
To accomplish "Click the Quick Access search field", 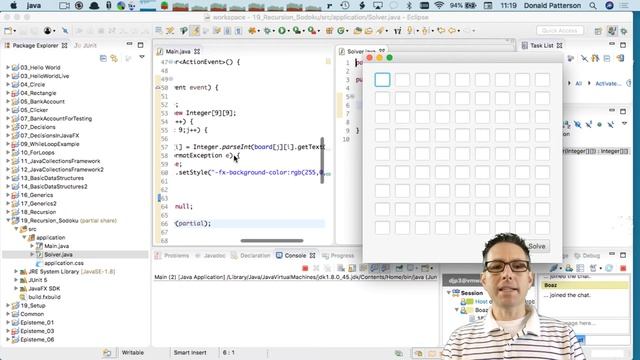I will coord(560,31).
